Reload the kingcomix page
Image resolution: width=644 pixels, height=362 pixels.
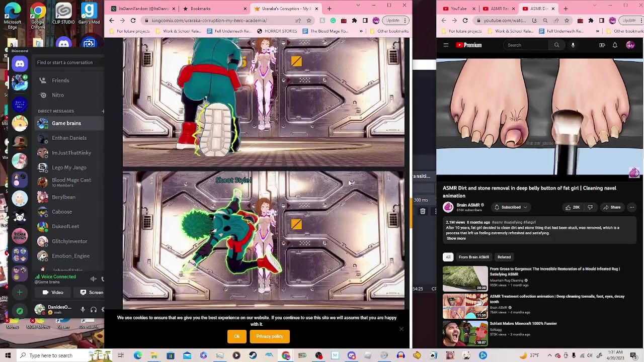133,21
